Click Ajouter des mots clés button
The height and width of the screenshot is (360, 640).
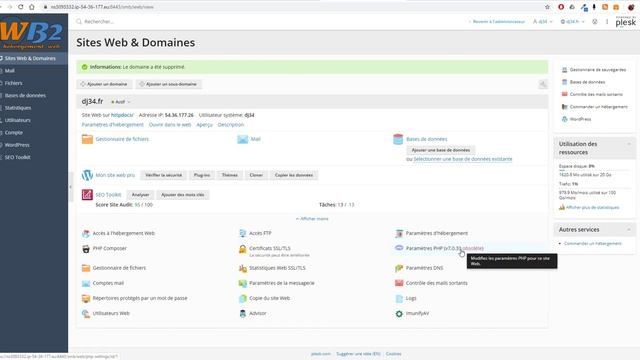point(182,195)
